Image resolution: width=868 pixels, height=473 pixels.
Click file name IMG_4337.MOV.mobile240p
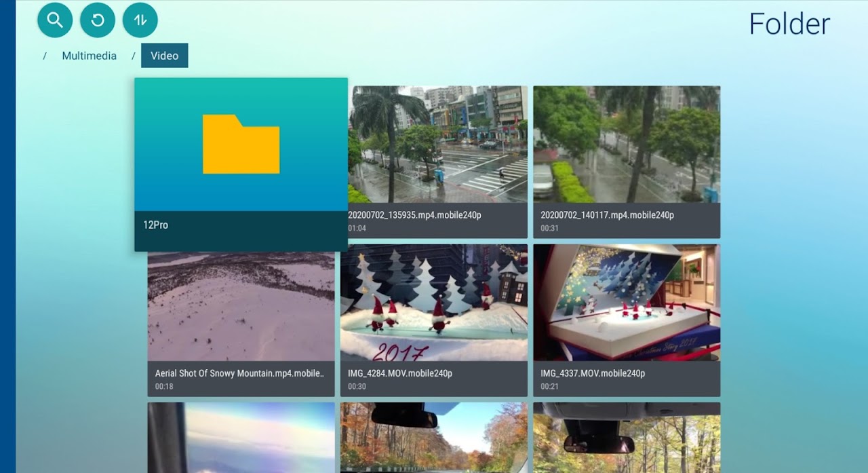coord(593,373)
